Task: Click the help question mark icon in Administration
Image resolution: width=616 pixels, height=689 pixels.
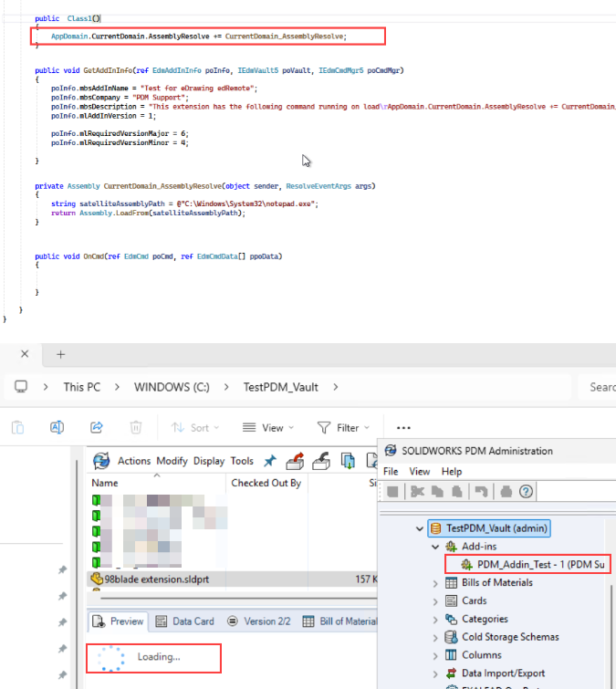Action: (x=526, y=492)
